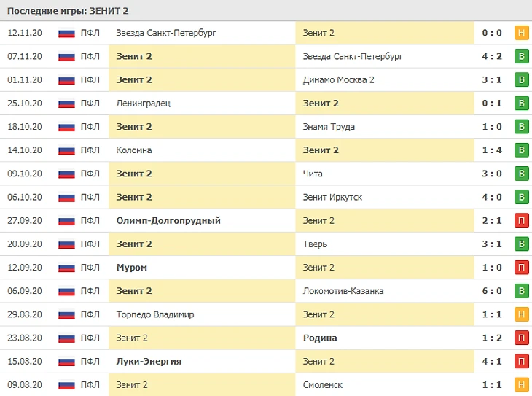Click the orange draw badge on 29.08.20 row
Screen dimensions: 532x396
click(x=521, y=314)
